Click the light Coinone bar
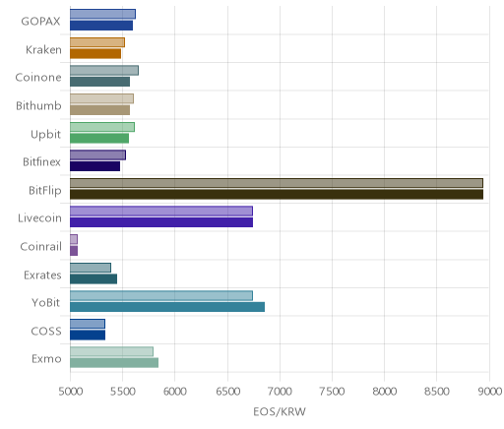The image size is (504, 429). 104,70
